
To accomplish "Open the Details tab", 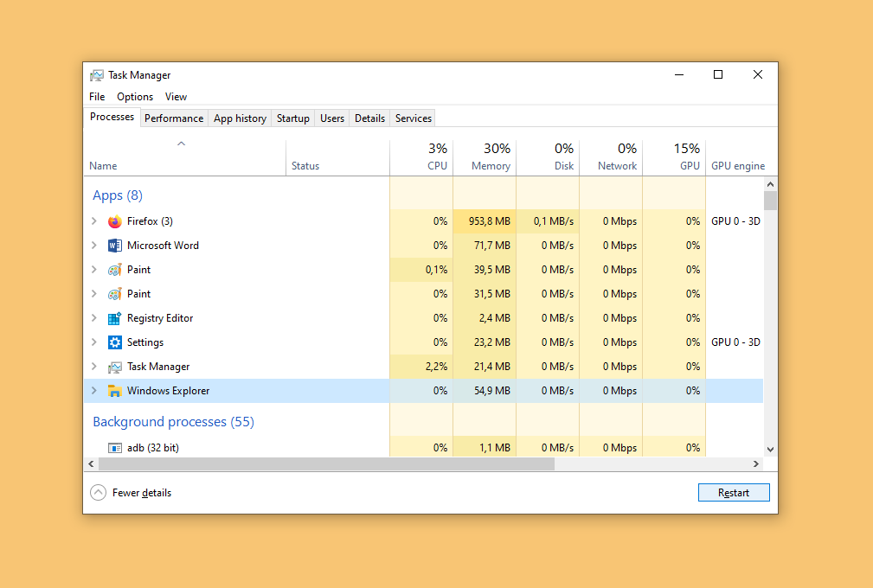I will 369,118.
